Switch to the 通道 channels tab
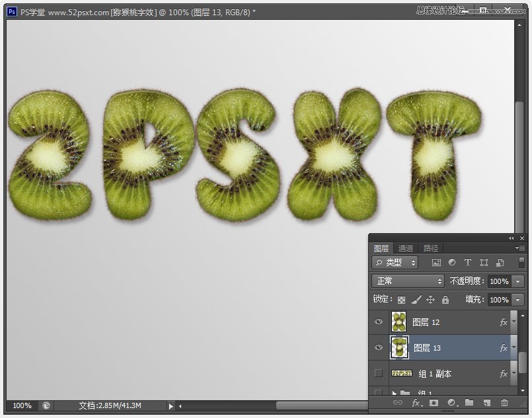 [x=406, y=248]
